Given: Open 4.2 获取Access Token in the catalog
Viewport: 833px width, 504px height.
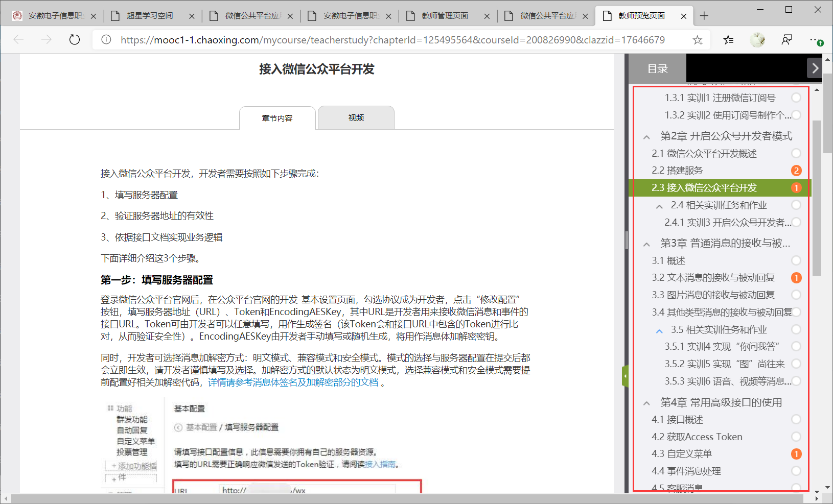Looking at the screenshot, I should (x=697, y=437).
